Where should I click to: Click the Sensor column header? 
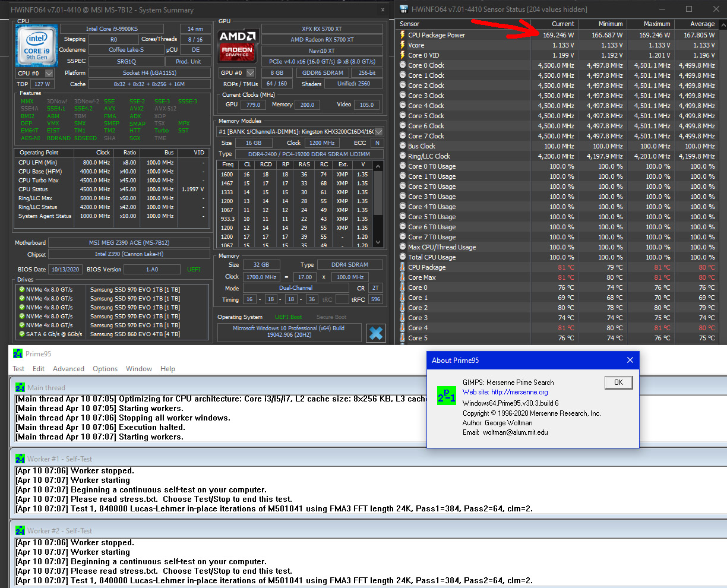pyautogui.click(x=463, y=24)
